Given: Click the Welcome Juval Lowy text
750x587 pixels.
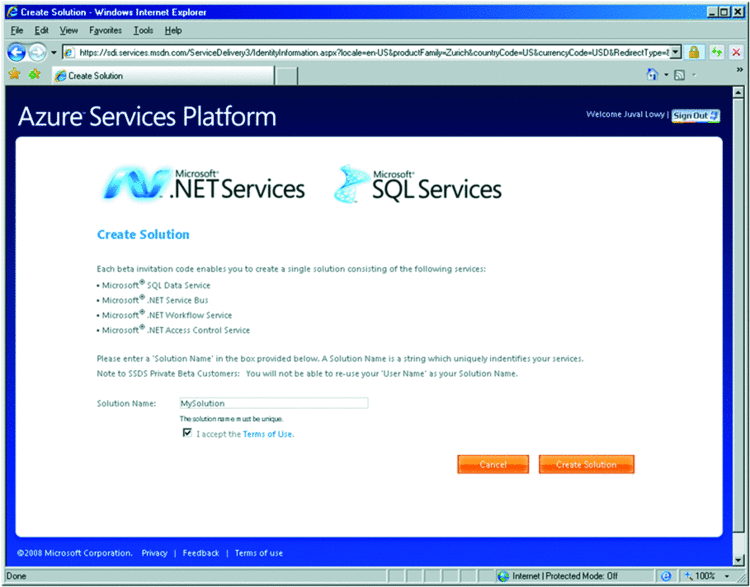Looking at the screenshot, I should (625, 114).
